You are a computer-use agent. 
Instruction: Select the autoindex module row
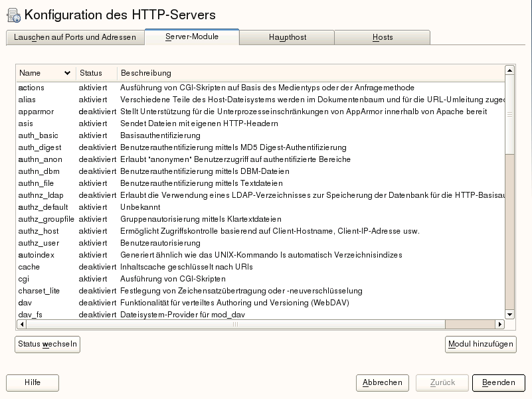pyautogui.click(x=37, y=255)
